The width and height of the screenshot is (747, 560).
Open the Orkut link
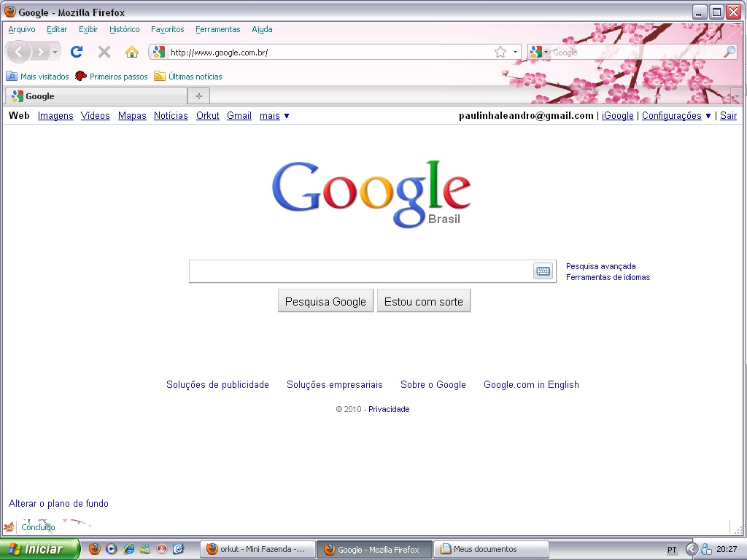[208, 116]
